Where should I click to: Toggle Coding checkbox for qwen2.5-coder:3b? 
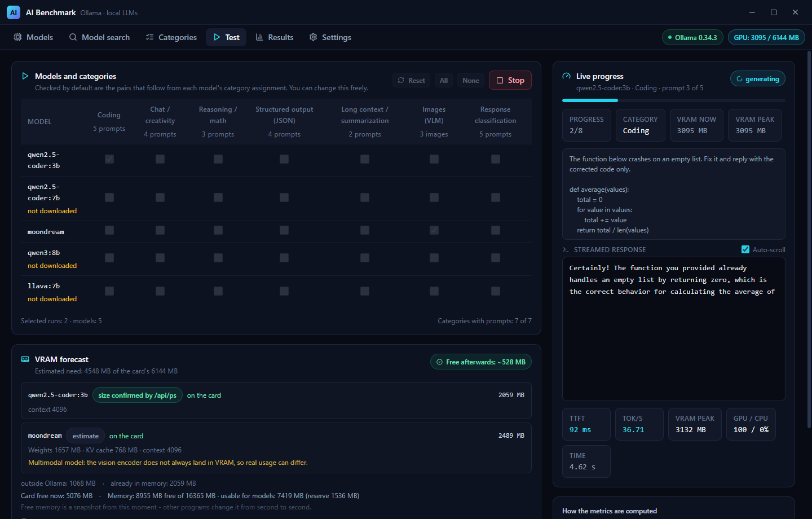109,159
